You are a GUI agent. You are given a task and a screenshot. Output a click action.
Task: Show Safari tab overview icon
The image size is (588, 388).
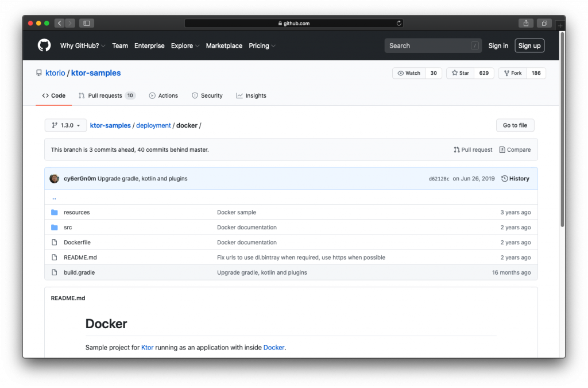544,23
